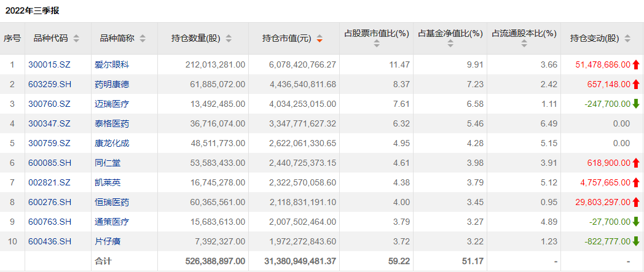This screenshot has width=644, height=272.
Task: Open 通策医疗 stock name link
Action: click(x=112, y=222)
